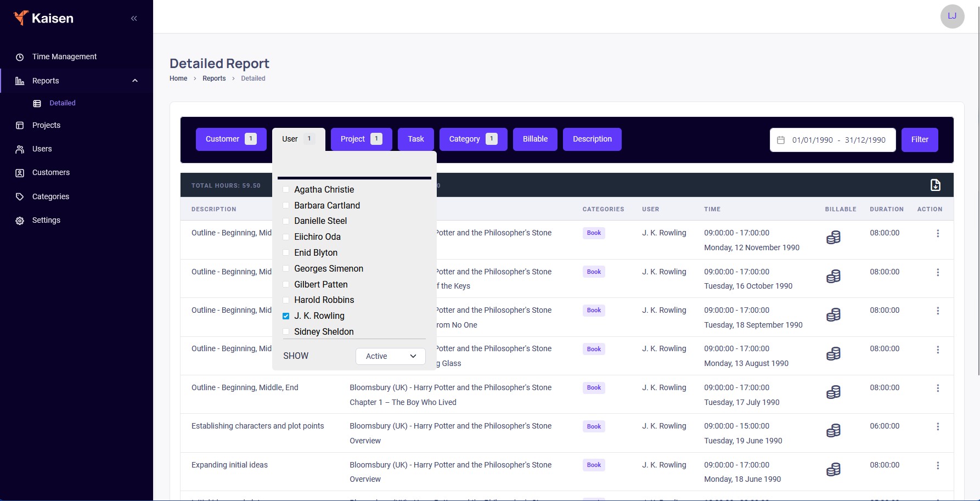This screenshot has width=980, height=501.
Task: Open action menu for 12 November 1990 entry
Action: click(x=938, y=233)
